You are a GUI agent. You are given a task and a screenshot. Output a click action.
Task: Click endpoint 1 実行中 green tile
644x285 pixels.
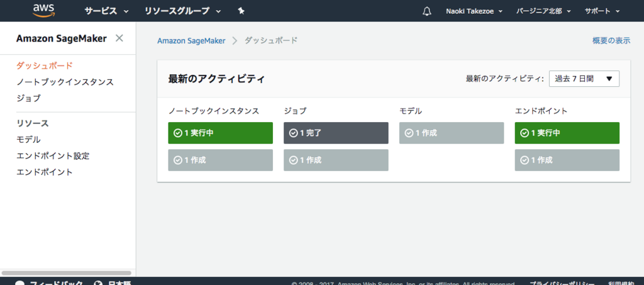567,133
